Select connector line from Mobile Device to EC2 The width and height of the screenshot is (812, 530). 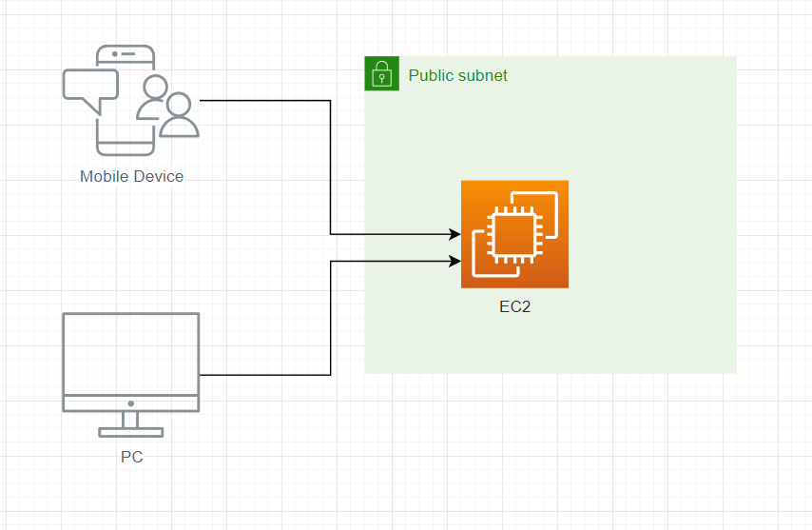click(x=330, y=166)
